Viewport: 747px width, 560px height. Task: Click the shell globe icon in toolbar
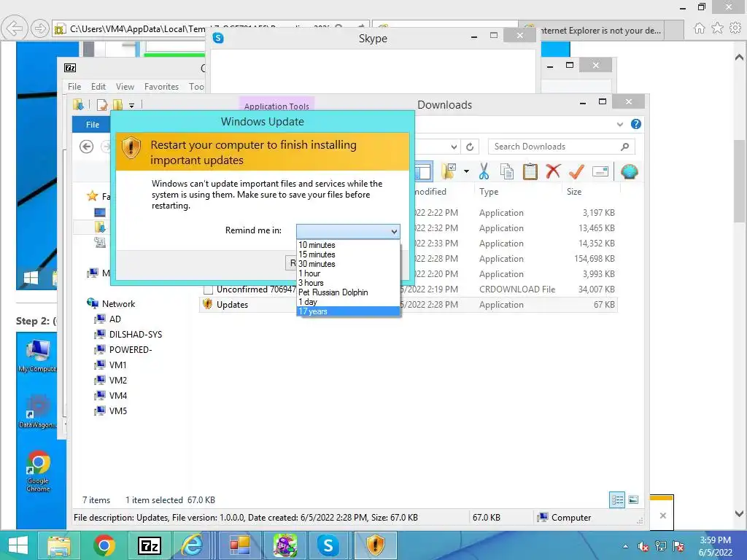(x=630, y=171)
